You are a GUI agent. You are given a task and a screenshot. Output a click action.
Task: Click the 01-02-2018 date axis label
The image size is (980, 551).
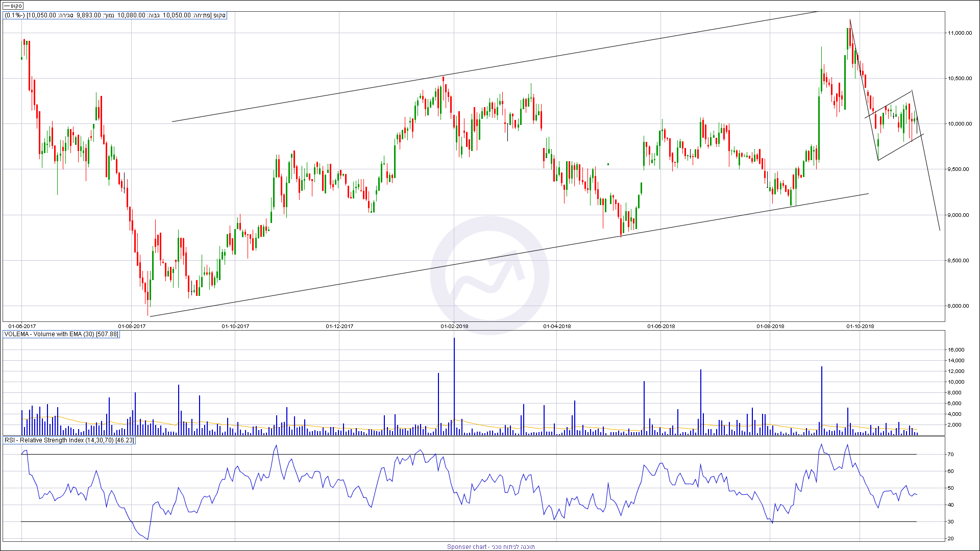pyautogui.click(x=454, y=326)
